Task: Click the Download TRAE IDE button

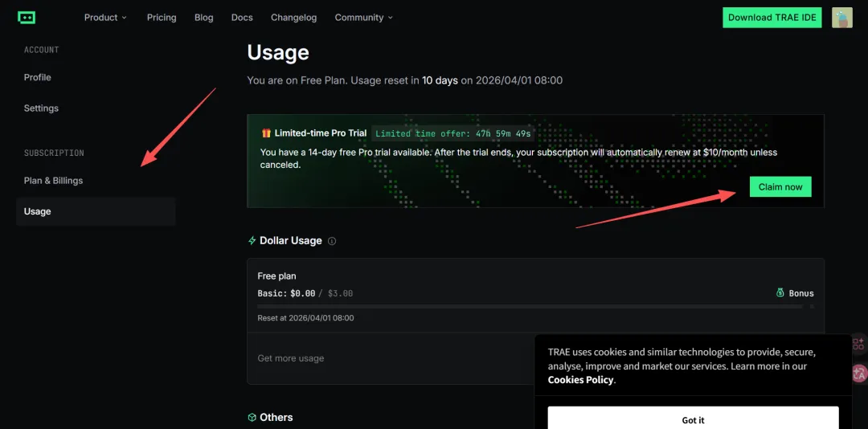Action: tap(772, 18)
